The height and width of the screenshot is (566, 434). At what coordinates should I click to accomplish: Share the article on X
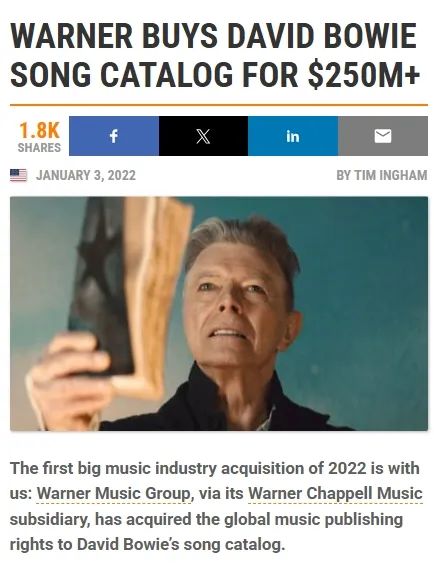pyautogui.click(x=203, y=136)
